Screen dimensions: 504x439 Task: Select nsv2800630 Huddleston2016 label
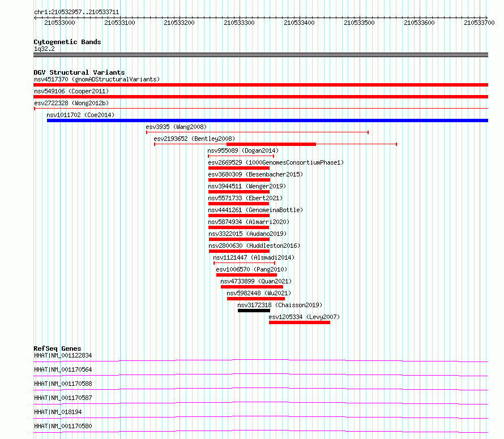pyautogui.click(x=254, y=246)
